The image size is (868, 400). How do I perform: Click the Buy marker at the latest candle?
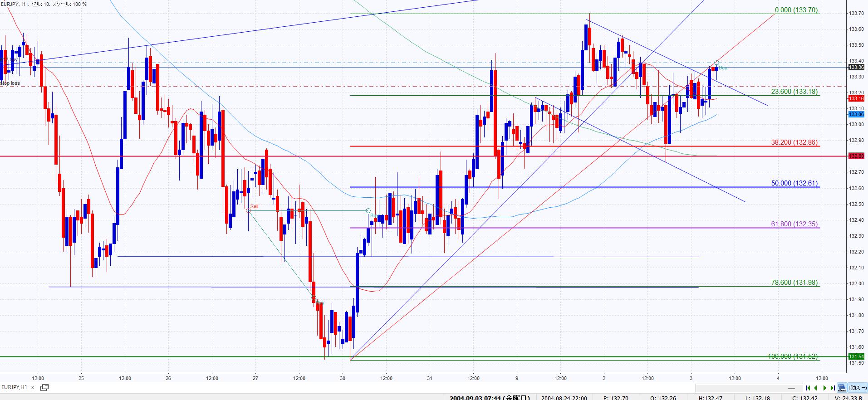point(723,68)
